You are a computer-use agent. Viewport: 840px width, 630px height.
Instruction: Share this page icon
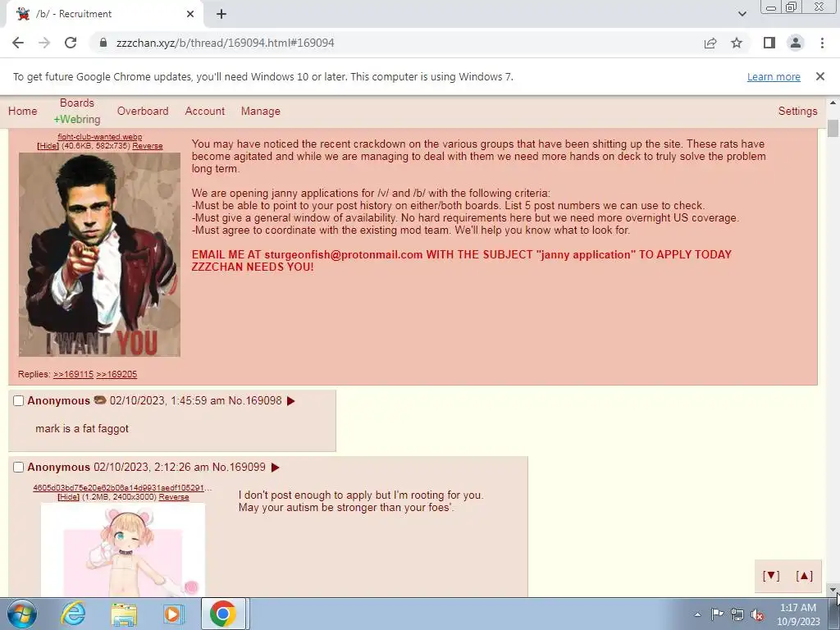tap(710, 43)
